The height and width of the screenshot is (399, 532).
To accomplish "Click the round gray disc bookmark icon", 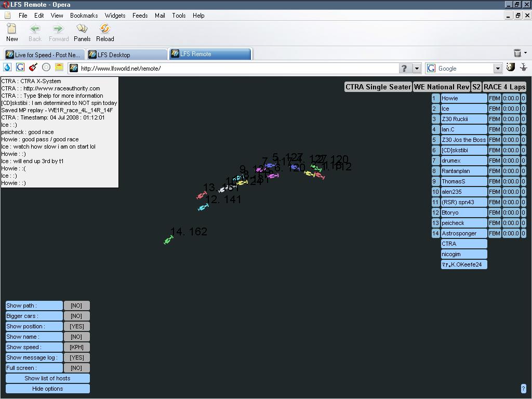I will pyautogui.click(x=46, y=67).
